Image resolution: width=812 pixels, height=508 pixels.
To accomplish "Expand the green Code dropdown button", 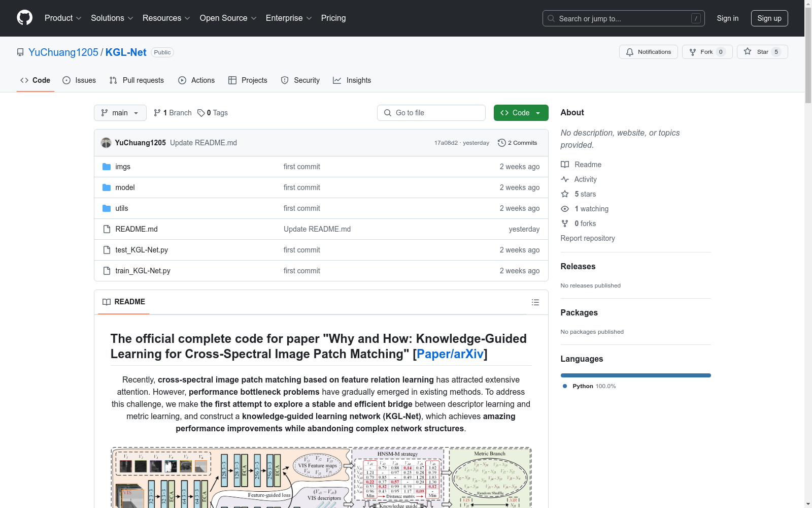I will [521, 113].
